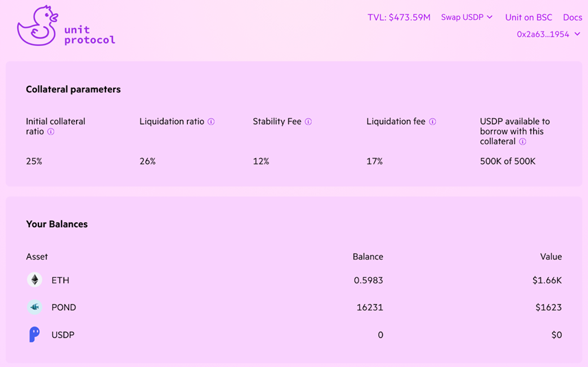The image size is (588, 367).
Task: Click the Liquidation fee info icon
Action: point(432,121)
